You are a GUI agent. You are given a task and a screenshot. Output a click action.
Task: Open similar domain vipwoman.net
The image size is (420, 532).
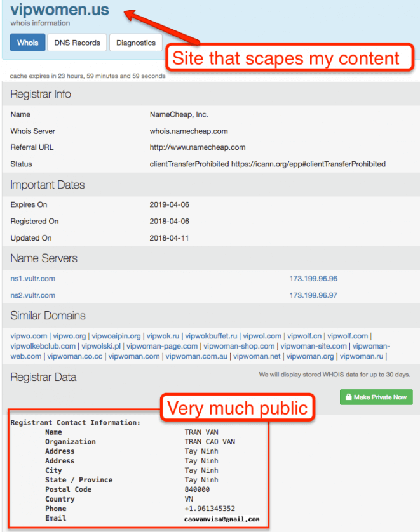257,356
